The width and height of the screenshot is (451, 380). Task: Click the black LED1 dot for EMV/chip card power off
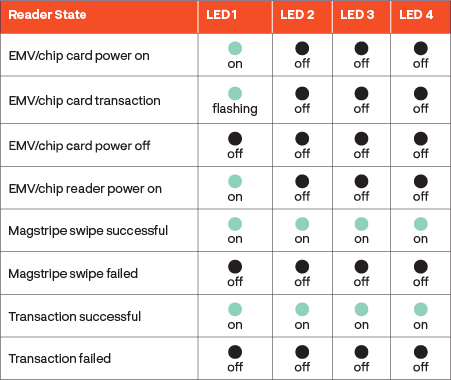(235, 139)
